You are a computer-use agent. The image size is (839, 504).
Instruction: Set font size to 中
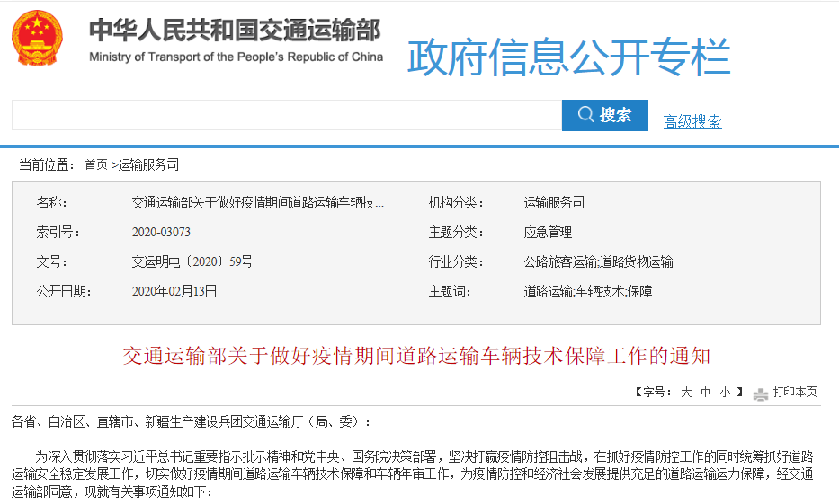click(x=706, y=393)
